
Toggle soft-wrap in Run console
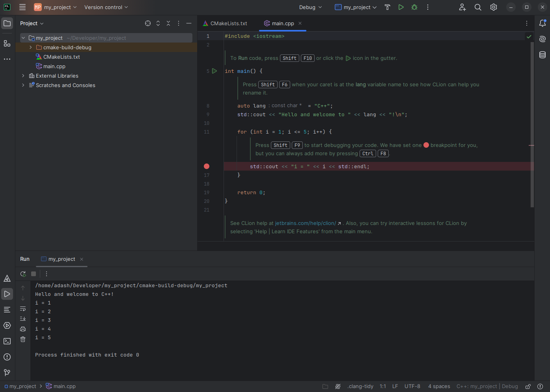click(x=23, y=308)
